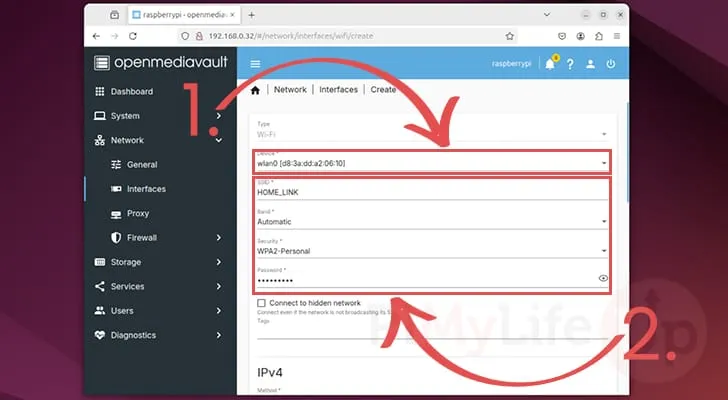Expand the Storage sidebar menu

(158, 262)
